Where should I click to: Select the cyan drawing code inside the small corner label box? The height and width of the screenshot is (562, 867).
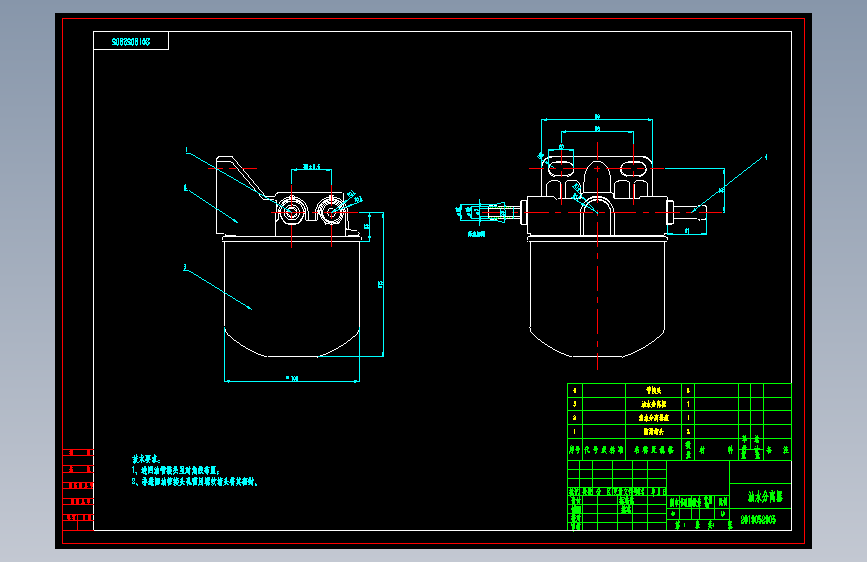point(131,41)
